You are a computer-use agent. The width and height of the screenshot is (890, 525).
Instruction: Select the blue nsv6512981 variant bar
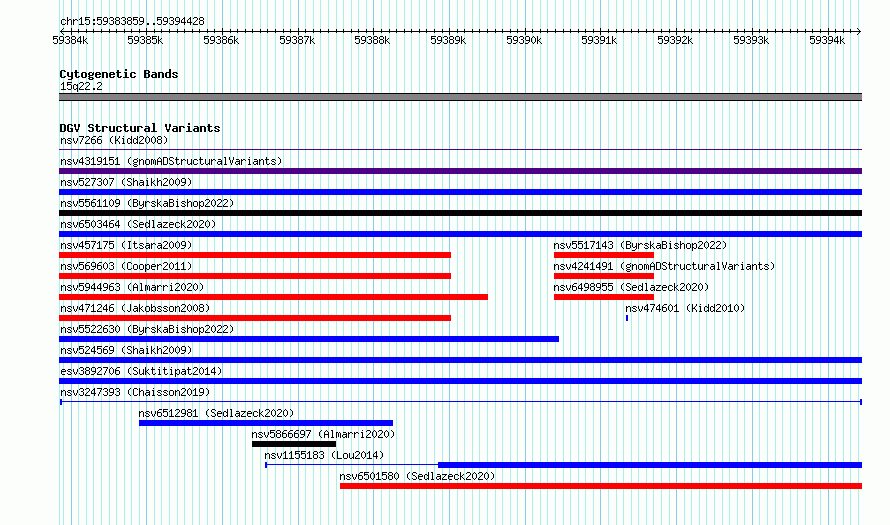pyautogui.click(x=266, y=423)
